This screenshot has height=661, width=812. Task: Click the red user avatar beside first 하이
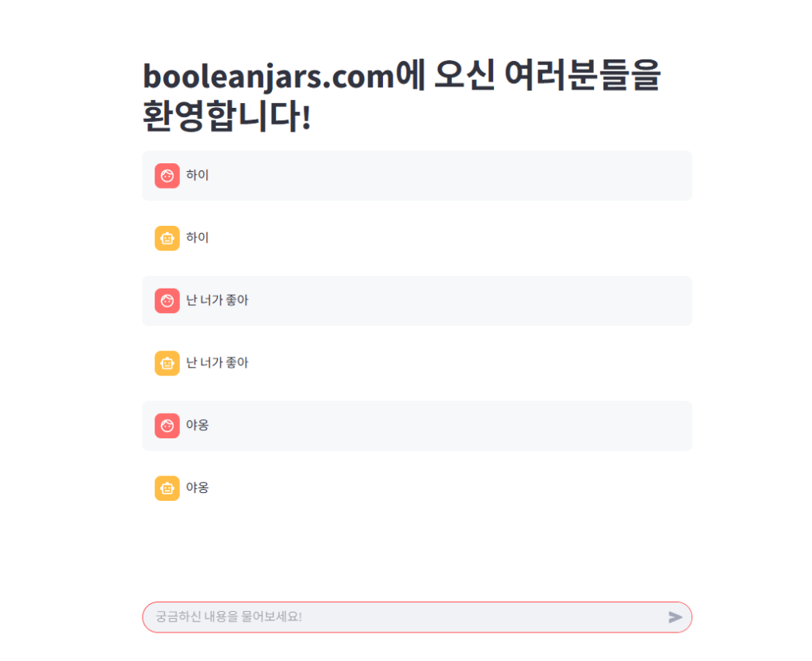tap(167, 176)
